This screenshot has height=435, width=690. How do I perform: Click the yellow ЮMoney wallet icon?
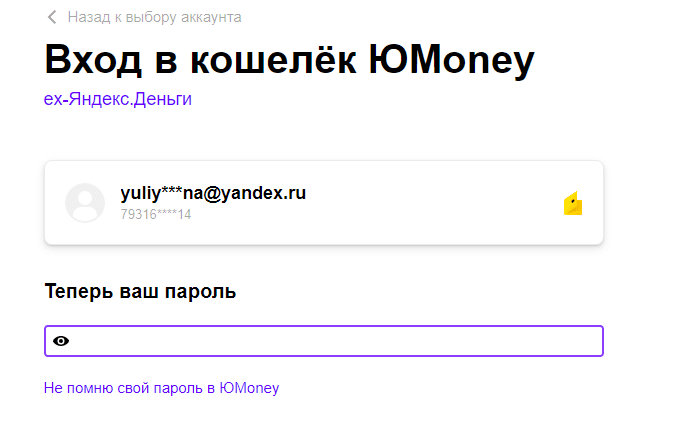click(x=572, y=204)
